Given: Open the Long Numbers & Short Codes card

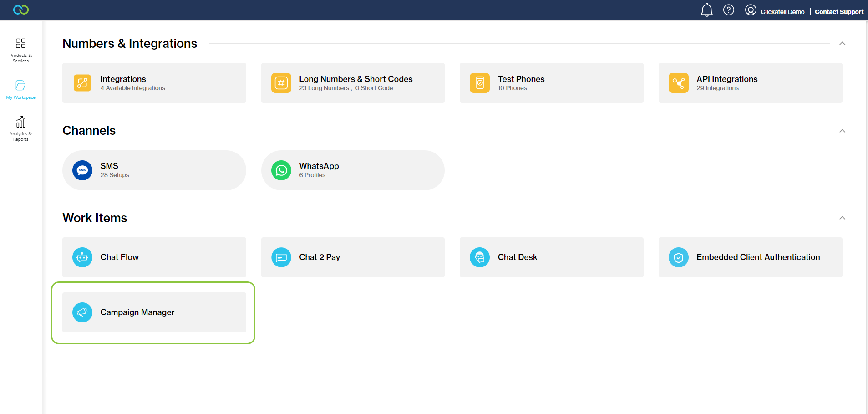Looking at the screenshot, I should pos(353,83).
